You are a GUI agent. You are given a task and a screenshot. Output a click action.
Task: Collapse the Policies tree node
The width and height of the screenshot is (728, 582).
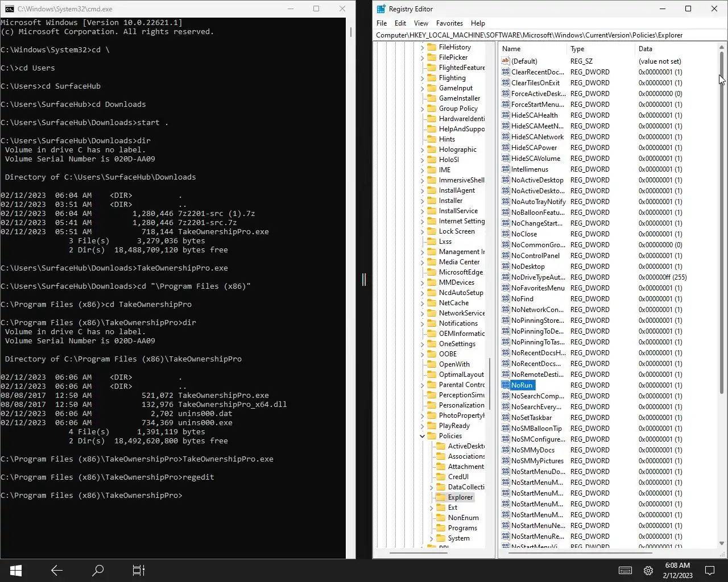422,436
